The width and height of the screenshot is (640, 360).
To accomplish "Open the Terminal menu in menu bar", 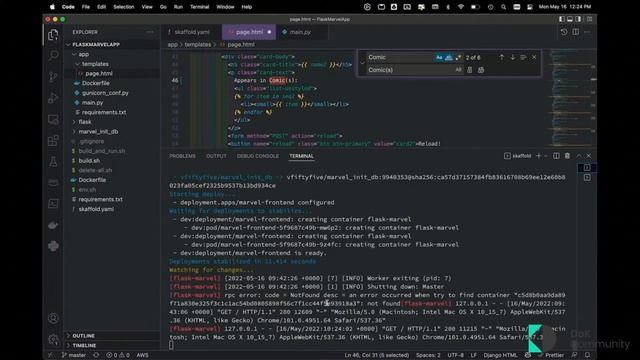I will 200,7.
